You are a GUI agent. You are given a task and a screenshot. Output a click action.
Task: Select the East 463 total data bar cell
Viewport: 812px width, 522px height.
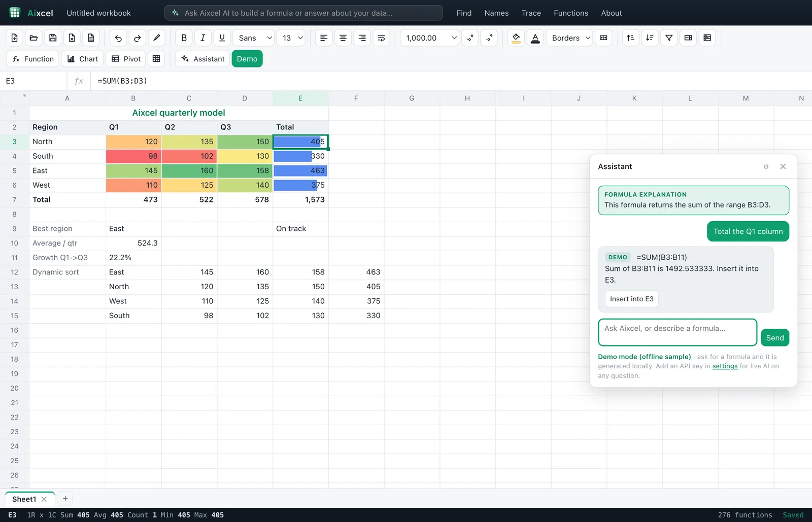point(300,171)
